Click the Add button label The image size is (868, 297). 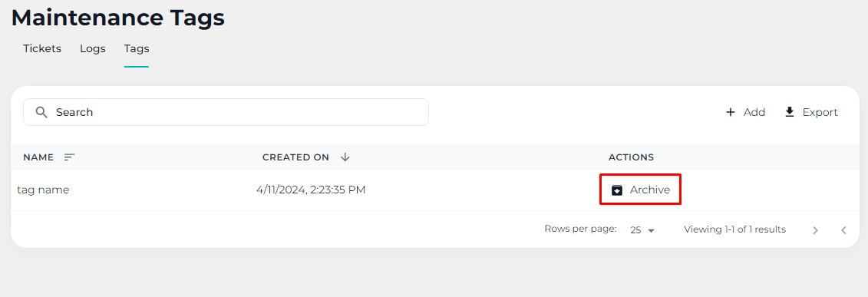tap(754, 112)
